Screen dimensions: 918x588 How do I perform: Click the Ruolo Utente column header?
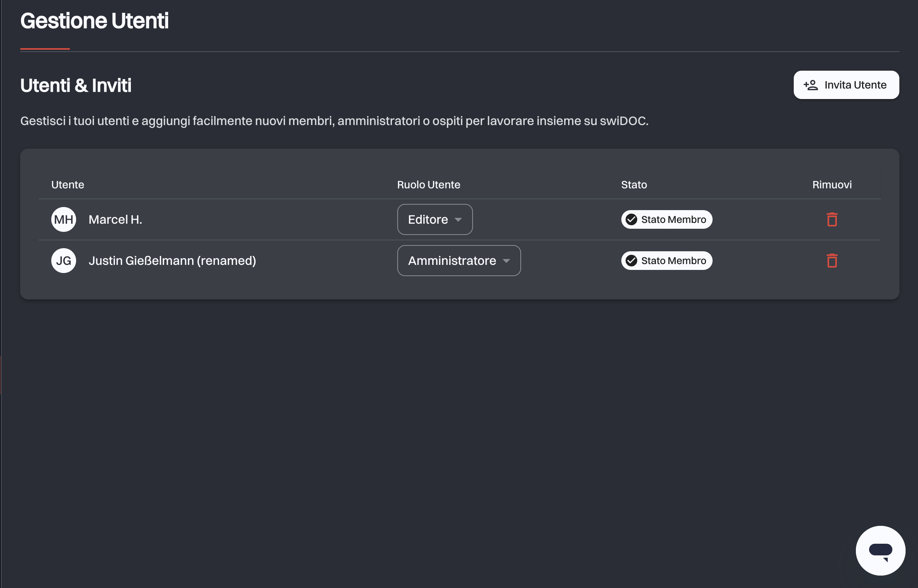[x=428, y=184]
